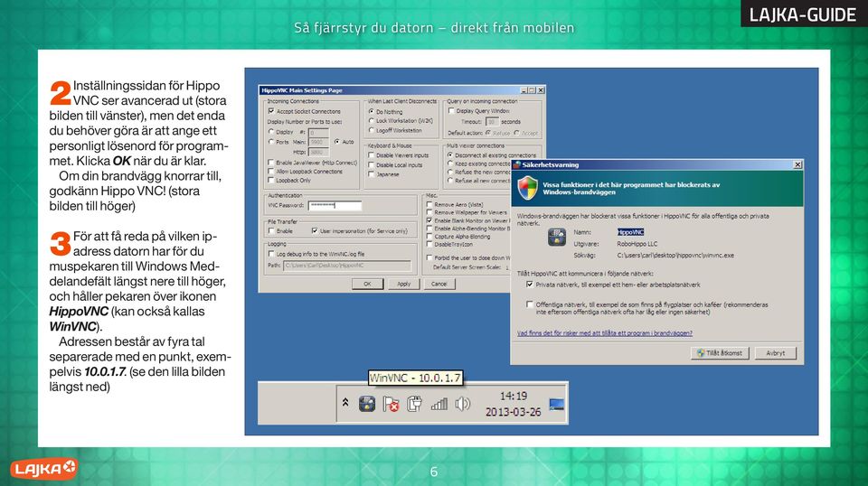868x486 pixels.
Task: Select Lock Workstation (W2K) option
Action: tap(372, 120)
